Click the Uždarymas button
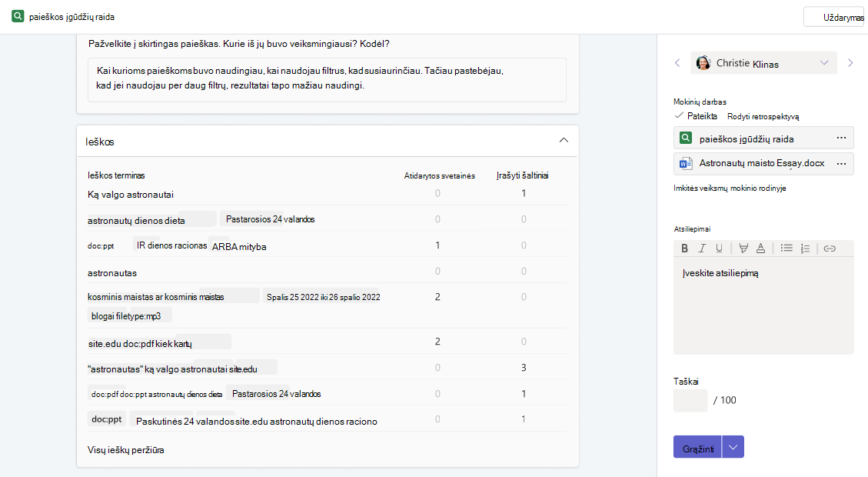Viewport: 868px width, 477px height. (x=834, y=17)
